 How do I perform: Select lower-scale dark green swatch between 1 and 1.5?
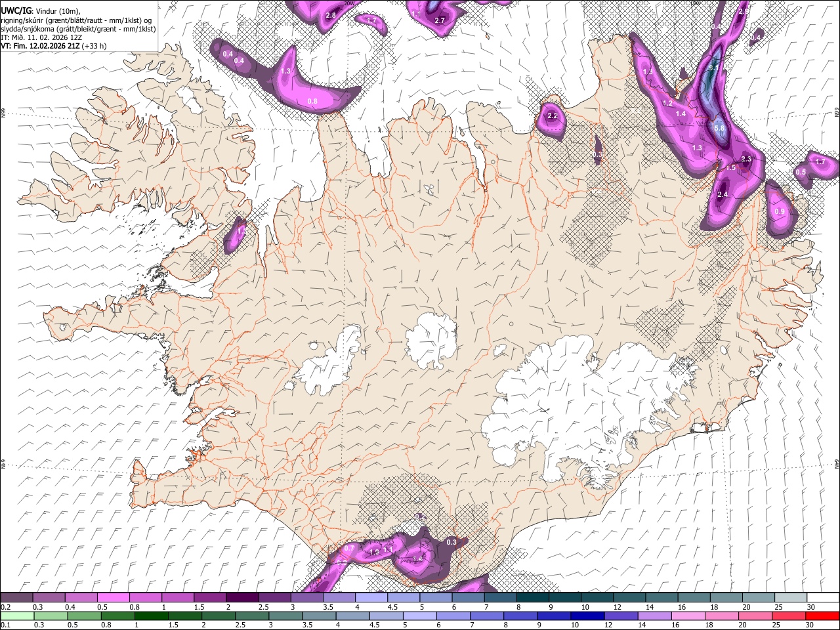click(x=152, y=616)
